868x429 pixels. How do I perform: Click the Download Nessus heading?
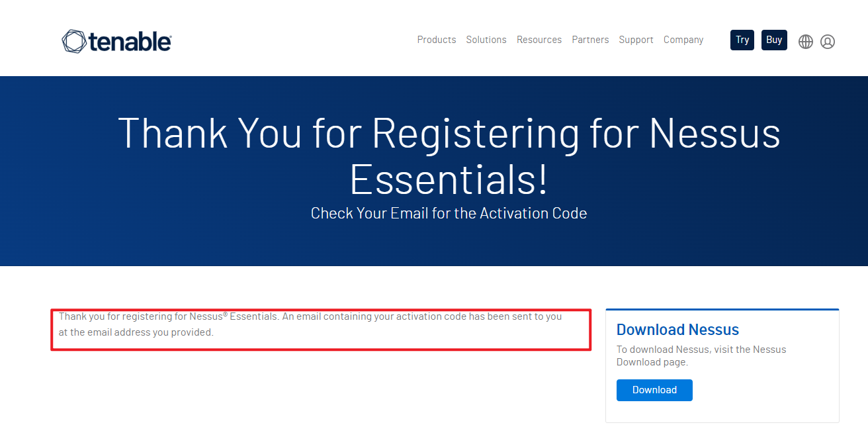click(x=677, y=330)
